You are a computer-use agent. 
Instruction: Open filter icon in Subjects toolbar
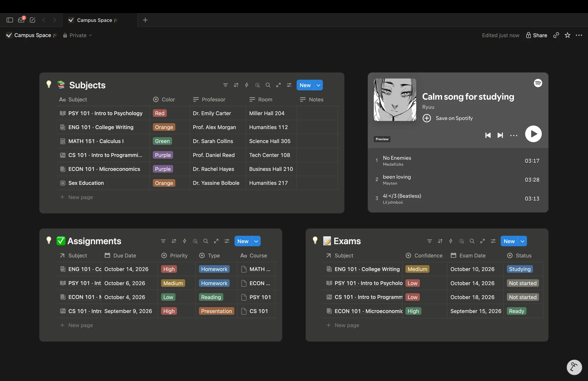tap(225, 85)
